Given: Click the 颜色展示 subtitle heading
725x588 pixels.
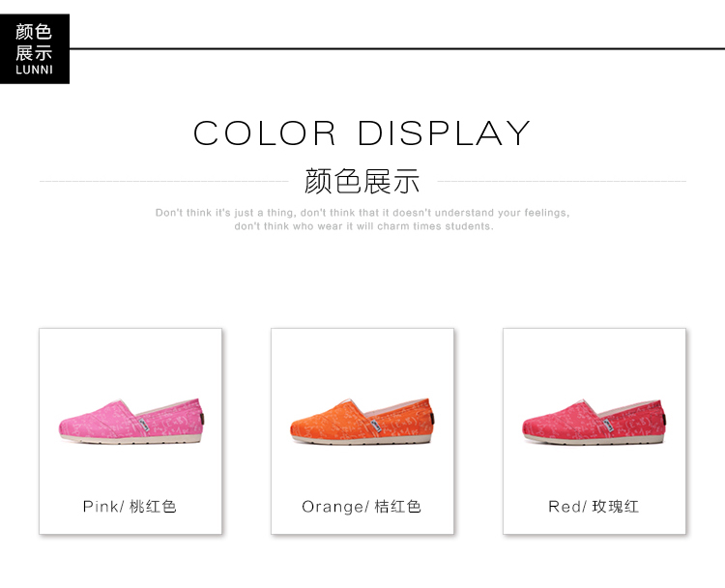Looking at the screenshot, I should (x=362, y=181).
